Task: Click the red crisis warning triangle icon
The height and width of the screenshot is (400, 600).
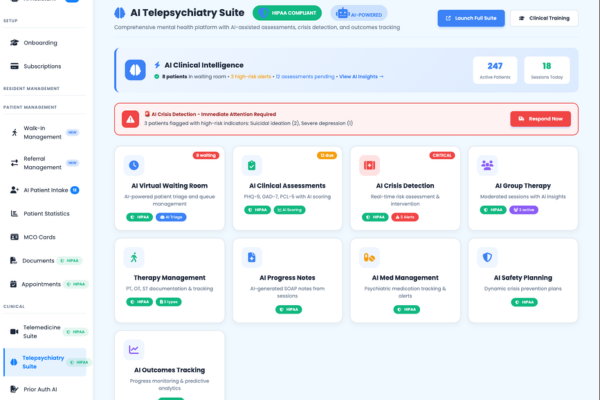Action: (130, 118)
